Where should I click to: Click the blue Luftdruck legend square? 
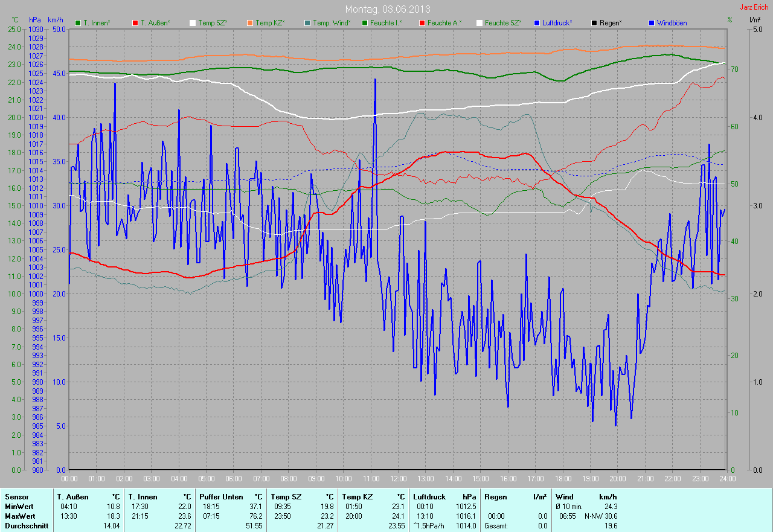[x=537, y=23]
